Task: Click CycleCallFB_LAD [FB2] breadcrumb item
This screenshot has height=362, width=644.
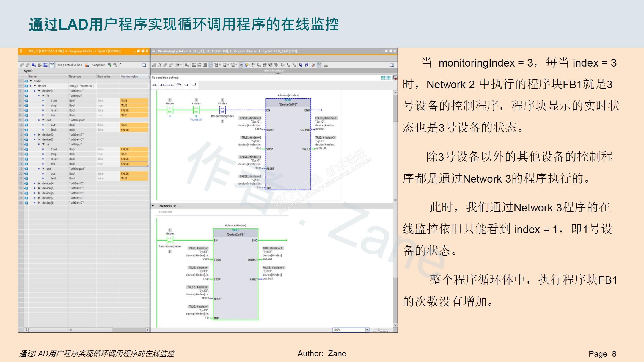Action: click(279, 51)
